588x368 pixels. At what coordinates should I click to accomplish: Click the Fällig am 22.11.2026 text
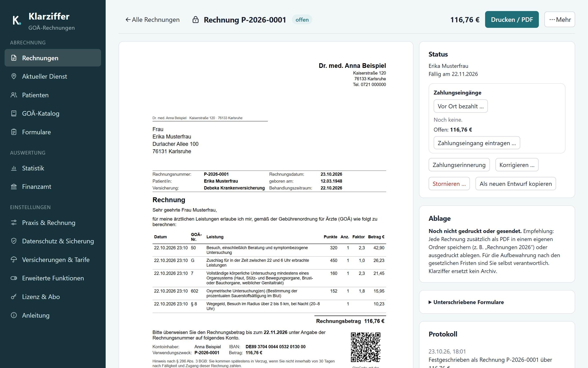(x=453, y=74)
